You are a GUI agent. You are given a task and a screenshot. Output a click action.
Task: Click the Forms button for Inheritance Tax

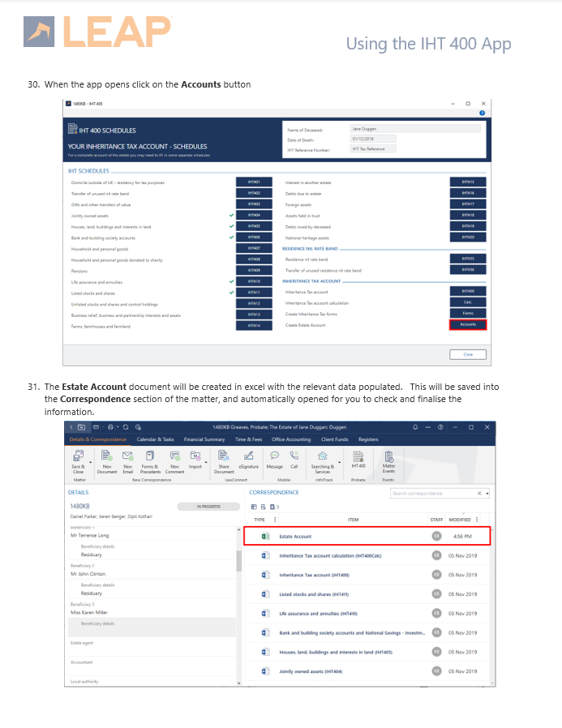pos(468,314)
